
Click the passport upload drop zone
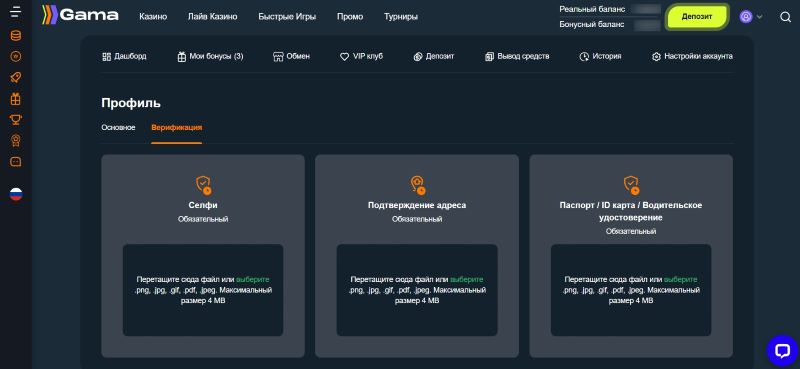point(631,290)
